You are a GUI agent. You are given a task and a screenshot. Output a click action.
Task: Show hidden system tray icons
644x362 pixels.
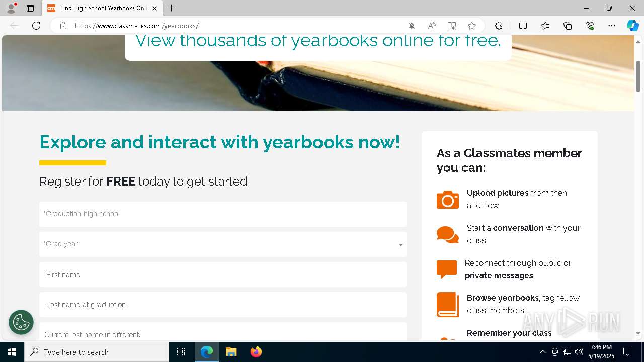pyautogui.click(x=542, y=352)
